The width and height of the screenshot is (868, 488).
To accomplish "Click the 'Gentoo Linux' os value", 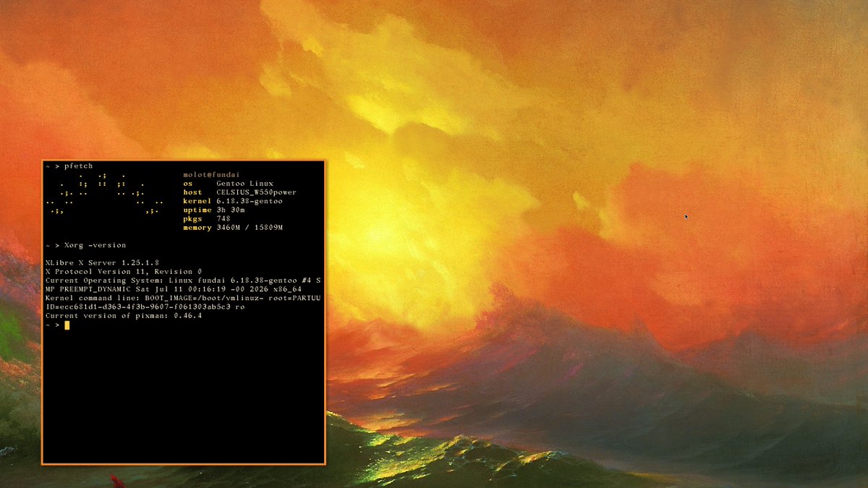I will tap(244, 184).
